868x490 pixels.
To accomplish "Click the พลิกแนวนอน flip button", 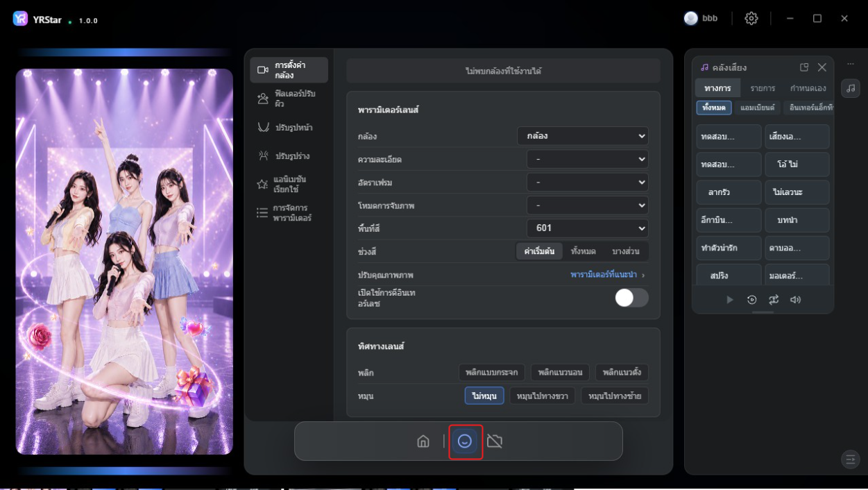I will (561, 372).
